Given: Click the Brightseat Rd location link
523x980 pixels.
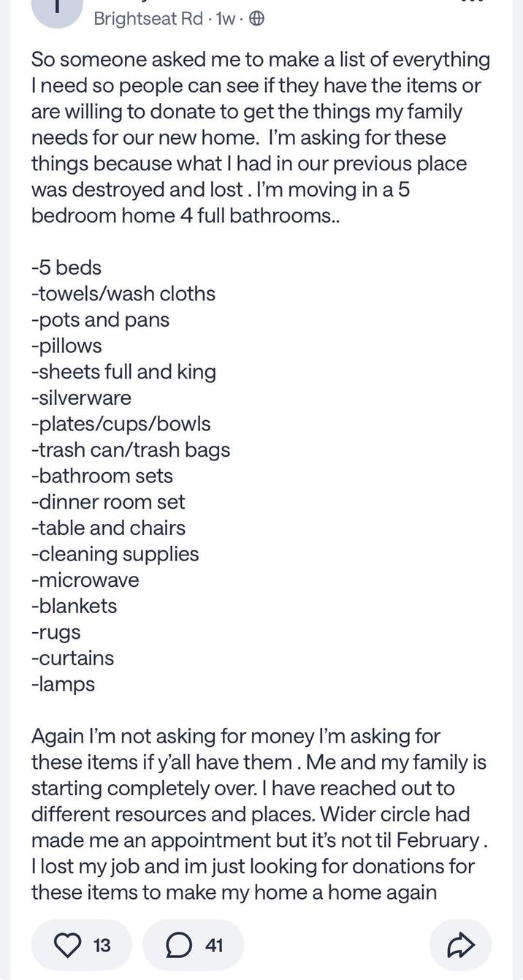Looking at the screenshot, I should click(x=146, y=19).
